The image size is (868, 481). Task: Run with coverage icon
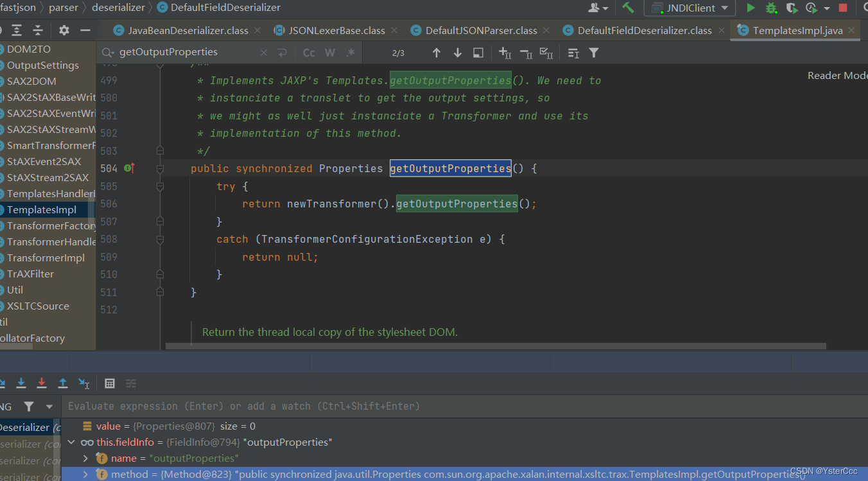792,8
